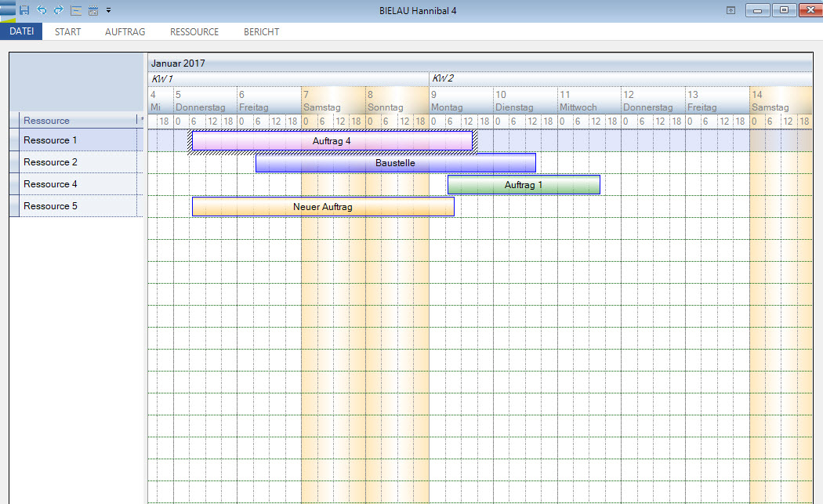
Task: Switch to the BERICHT tab
Action: [262, 32]
